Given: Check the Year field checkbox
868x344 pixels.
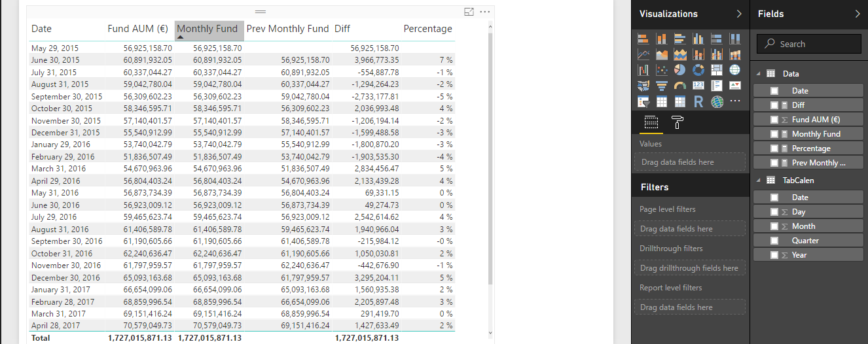Looking at the screenshot, I should (775, 255).
